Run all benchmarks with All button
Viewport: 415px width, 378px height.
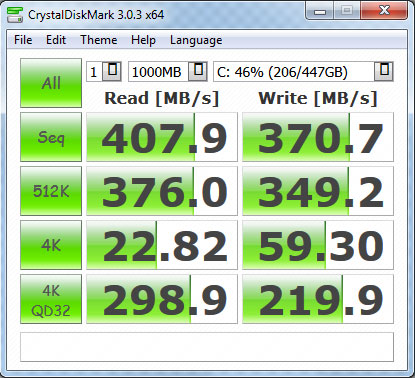[51, 83]
